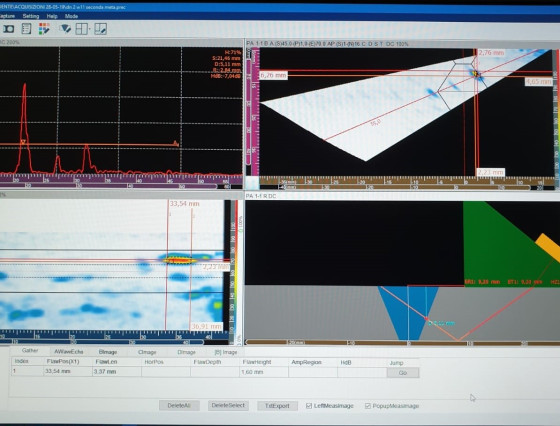Screen dimensions: 560x426
Task: Click the camera capture toolbar icon
Action: (9, 29)
